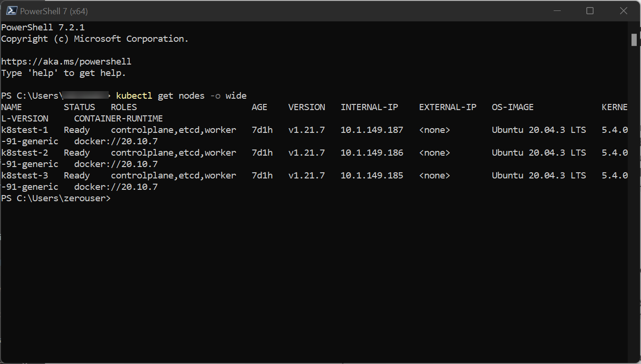Click the INTERNAL-IP column header
The height and width of the screenshot is (364, 641).
[369, 107]
